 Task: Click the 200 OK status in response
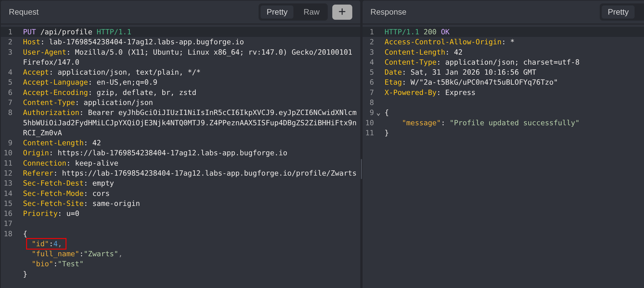[436, 32]
